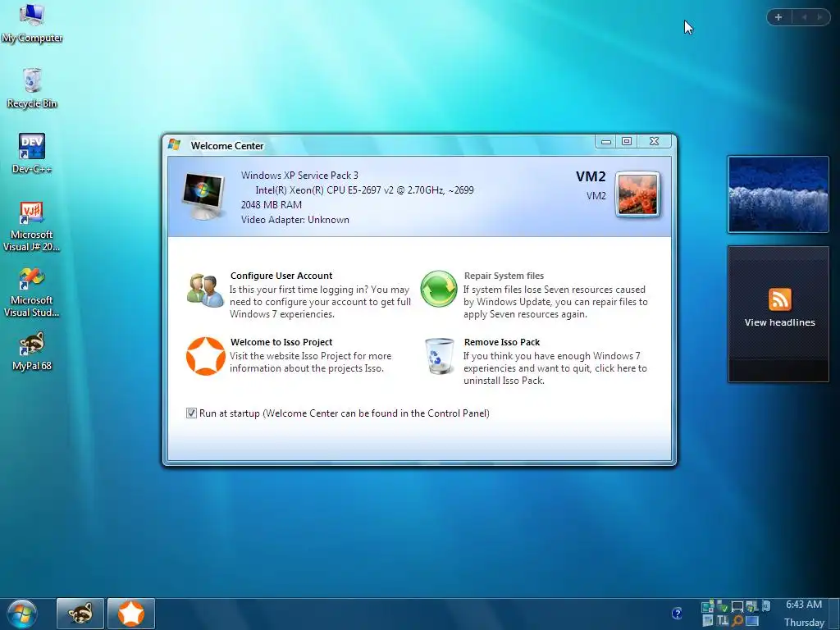
Task: Click the VM2 user account picture
Action: [637, 194]
